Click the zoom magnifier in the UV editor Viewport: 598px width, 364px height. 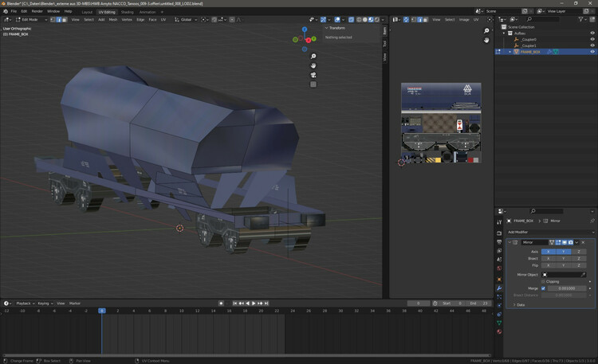click(486, 30)
